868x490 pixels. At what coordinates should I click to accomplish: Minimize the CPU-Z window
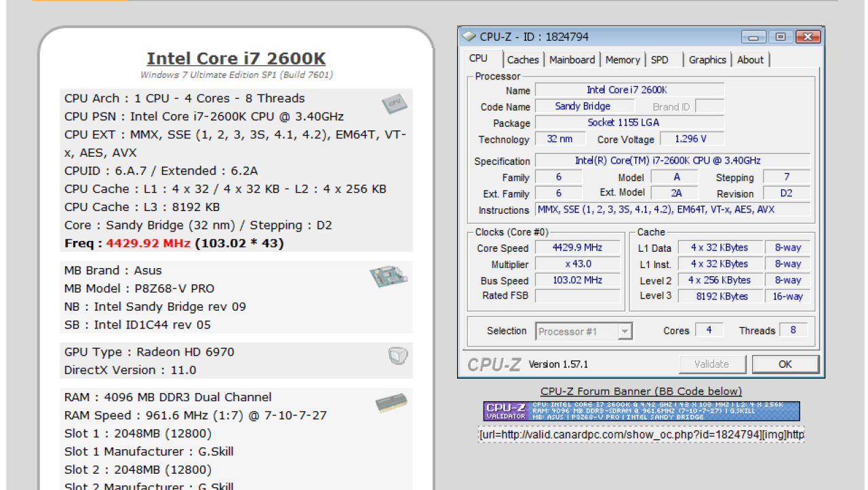[753, 37]
